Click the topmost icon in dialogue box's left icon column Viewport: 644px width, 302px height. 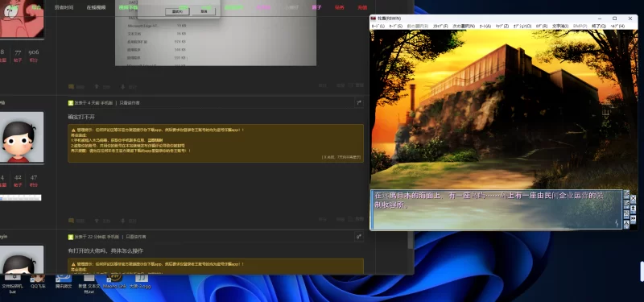pos(626,194)
